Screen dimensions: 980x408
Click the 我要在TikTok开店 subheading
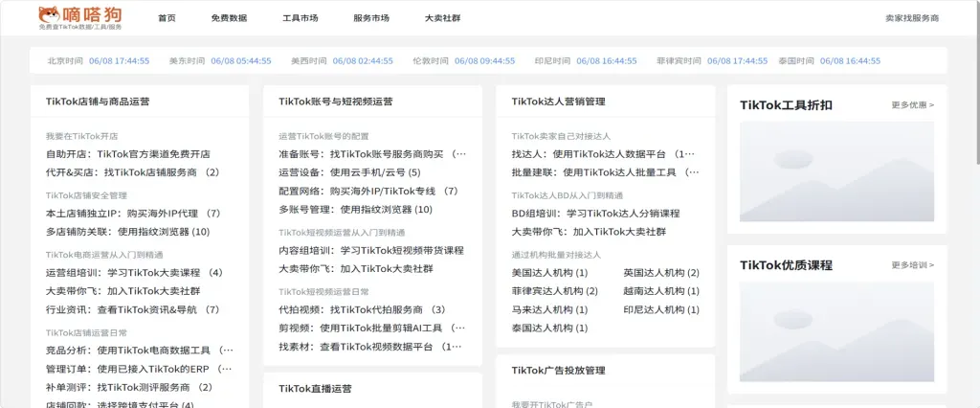[82, 136]
